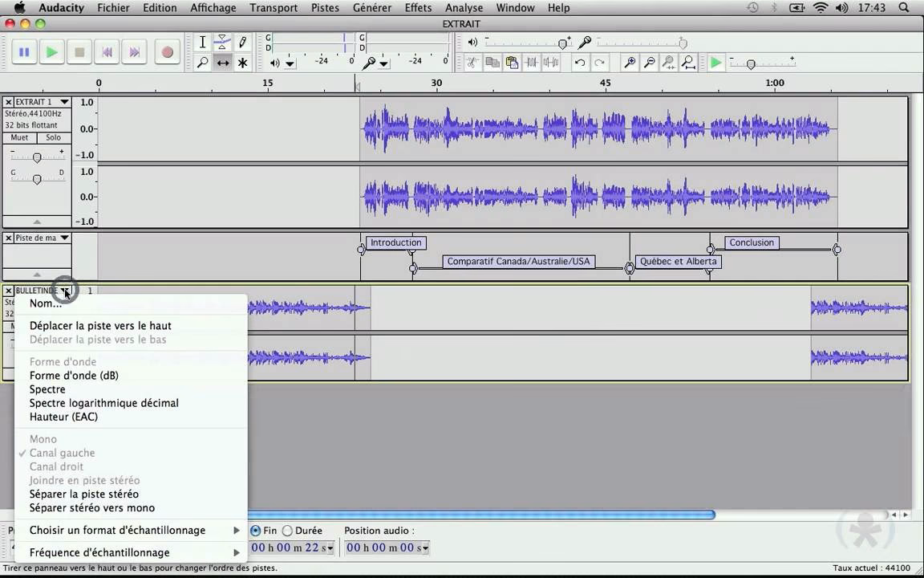
Task: Select the Envelope tool
Action: 222,42
